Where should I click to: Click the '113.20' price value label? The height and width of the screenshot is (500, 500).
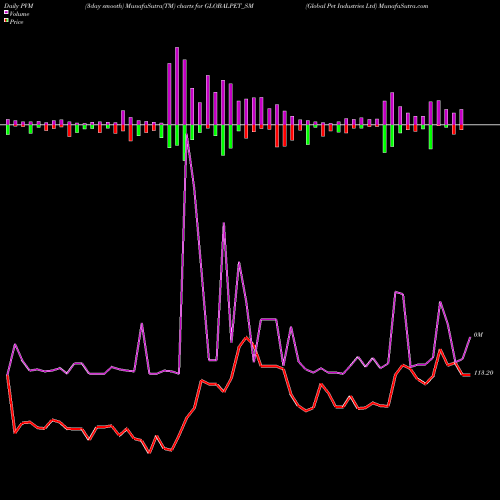(x=483, y=373)
